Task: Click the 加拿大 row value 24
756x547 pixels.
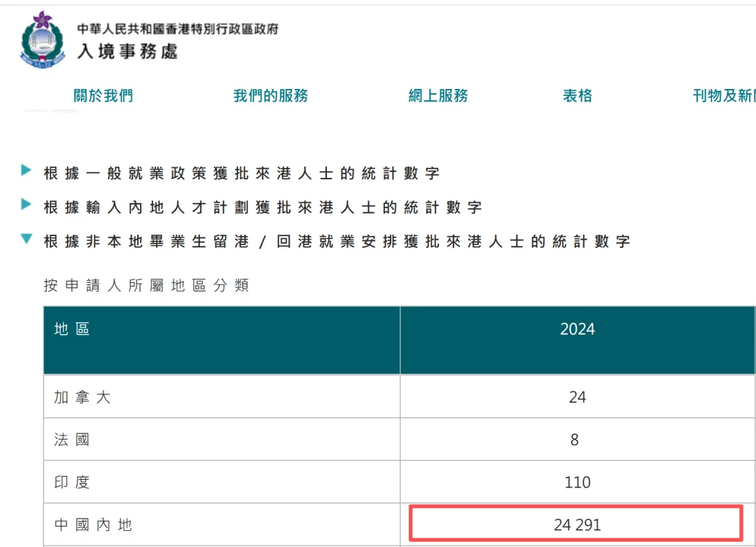Action: click(575, 397)
